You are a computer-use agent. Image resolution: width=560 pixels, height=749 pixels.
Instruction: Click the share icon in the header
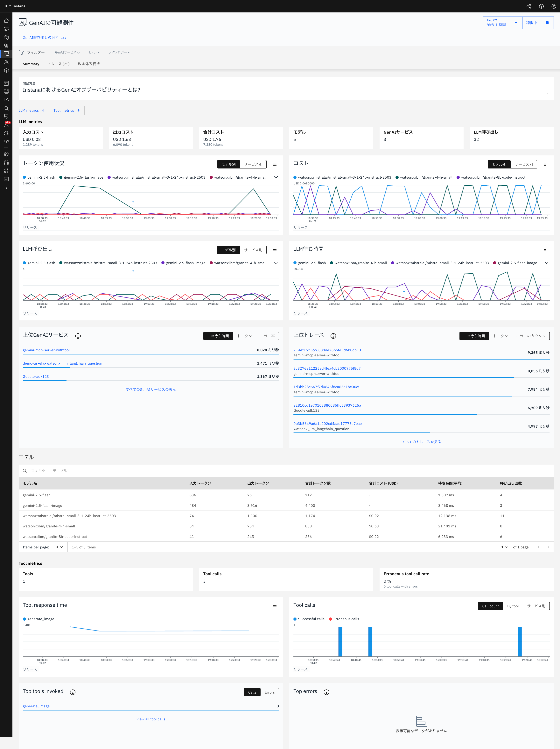point(529,6)
